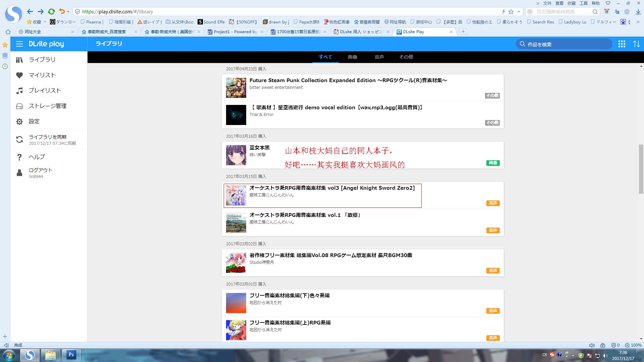Select the 画像 filter tab
The width and height of the screenshot is (644, 362).
point(353,57)
